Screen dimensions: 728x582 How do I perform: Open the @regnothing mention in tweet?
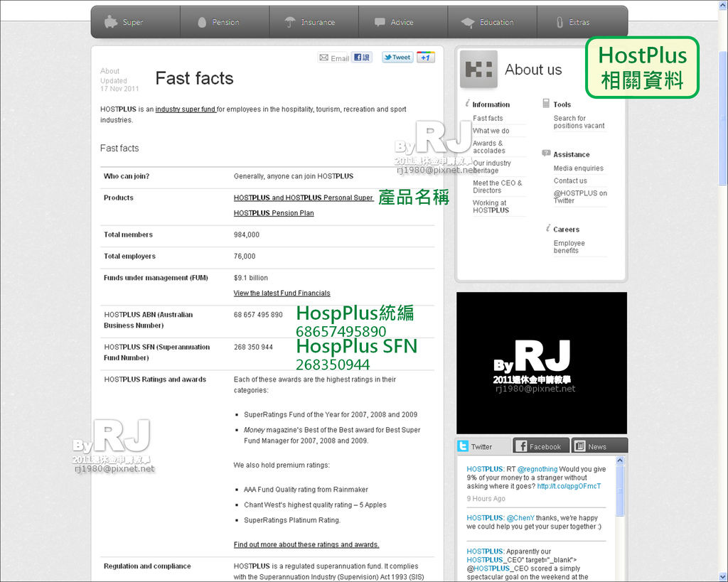(537, 469)
